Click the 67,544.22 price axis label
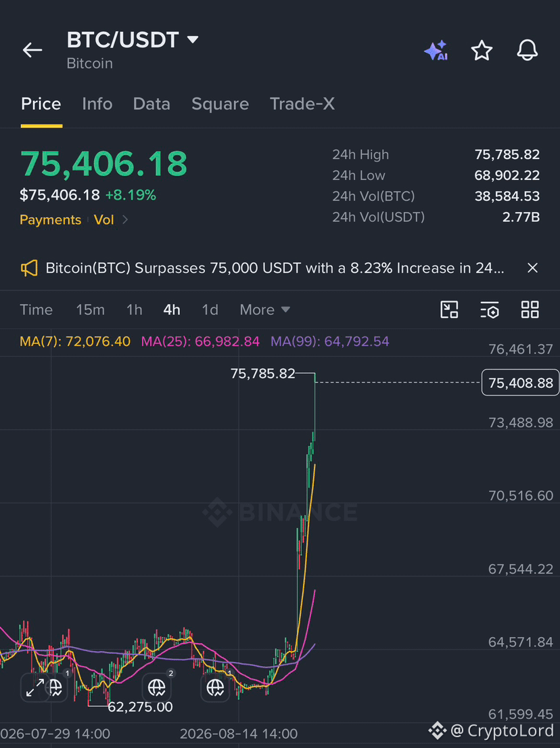Image resolution: width=560 pixels, height=748 pixels. coord(521,569)
